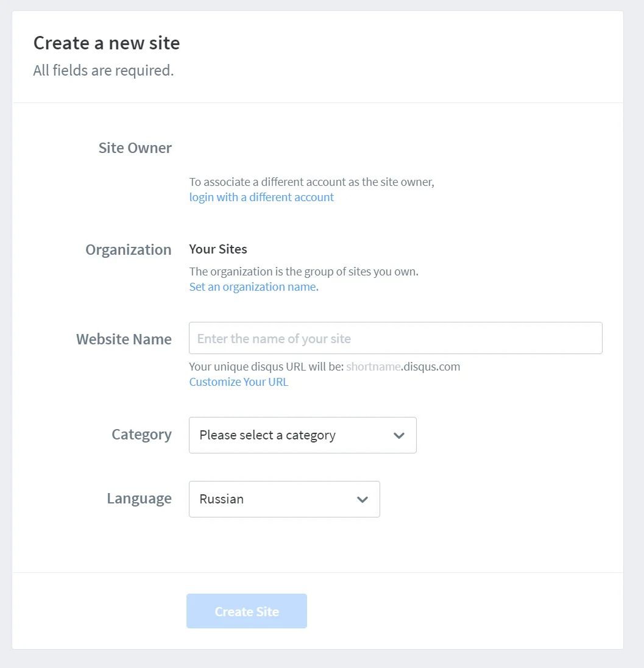This screenshot has height=668, width=644.
Task: Click the 'Your Sites' organization name
Action: 218,249
